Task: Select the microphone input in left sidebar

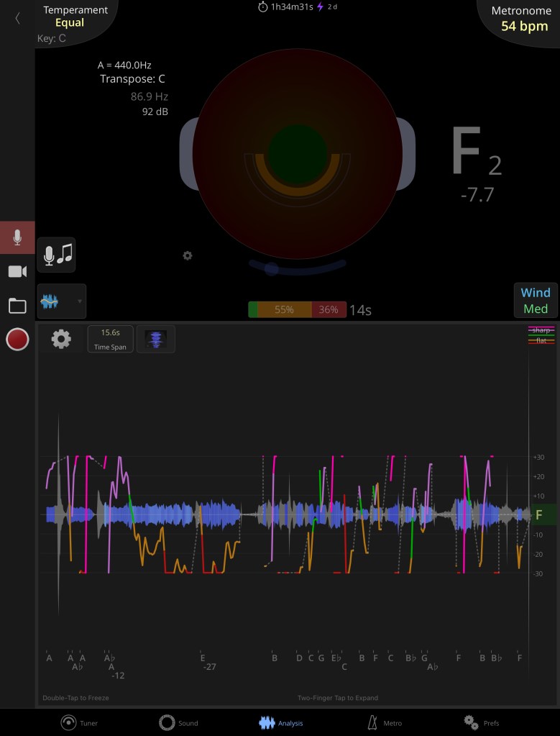Action: pos(17,237)
